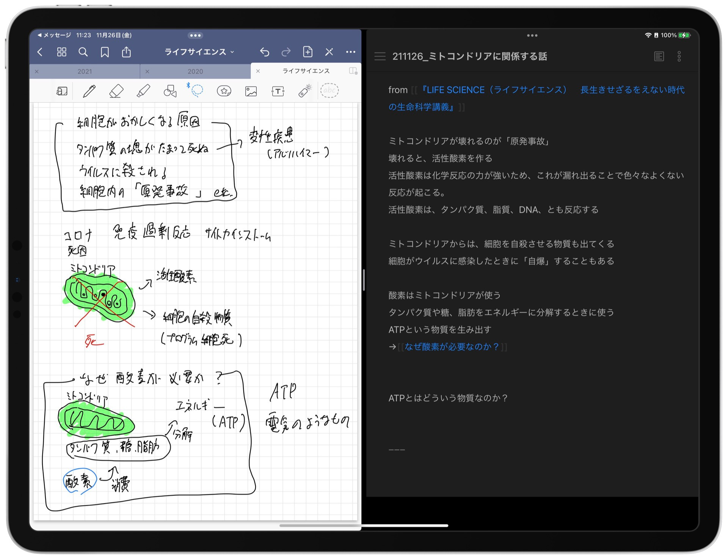Open GoodNotes more options menu
The image size is (728, 560).
click(x=351, y=52)
